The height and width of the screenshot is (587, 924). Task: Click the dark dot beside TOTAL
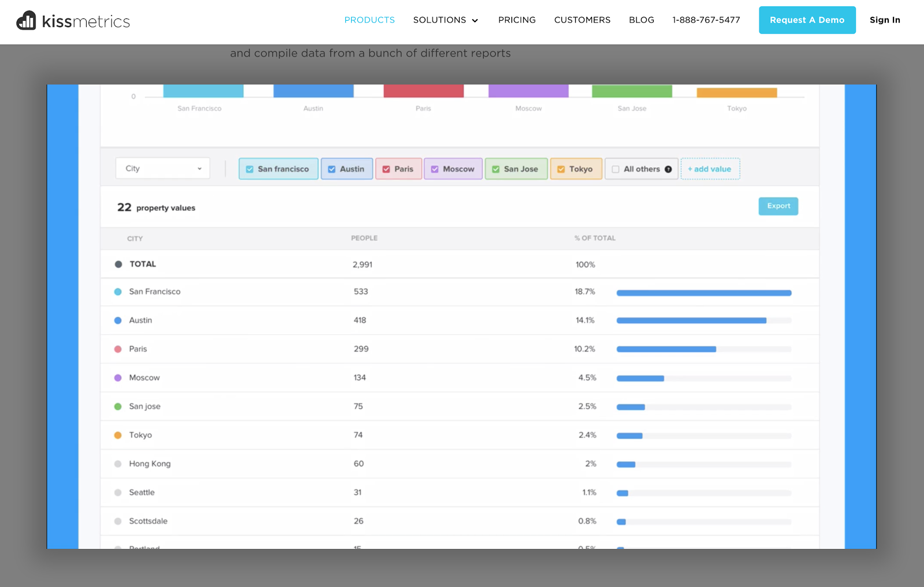coord(118,264)
